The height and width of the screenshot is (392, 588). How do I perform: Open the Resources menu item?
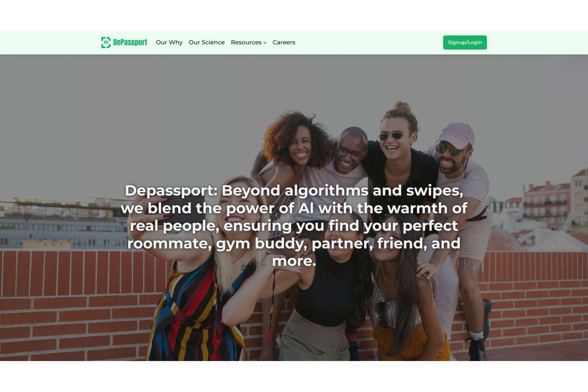coord(246,42)
